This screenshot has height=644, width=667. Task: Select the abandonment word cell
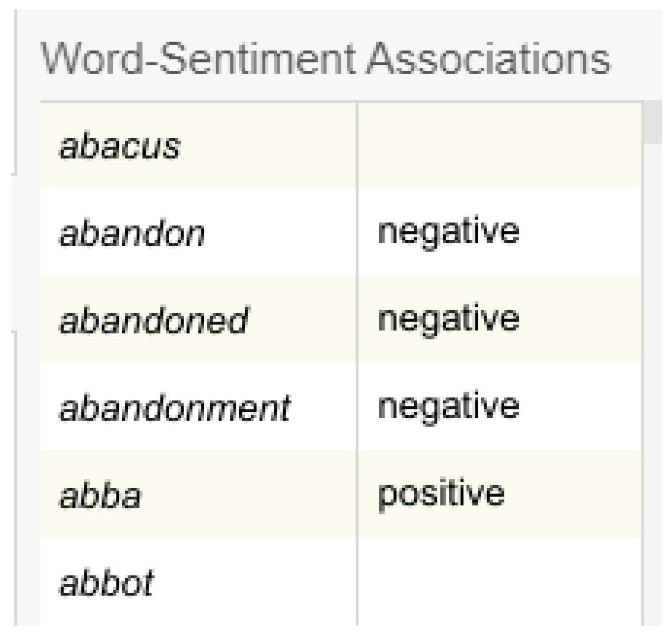175,408
